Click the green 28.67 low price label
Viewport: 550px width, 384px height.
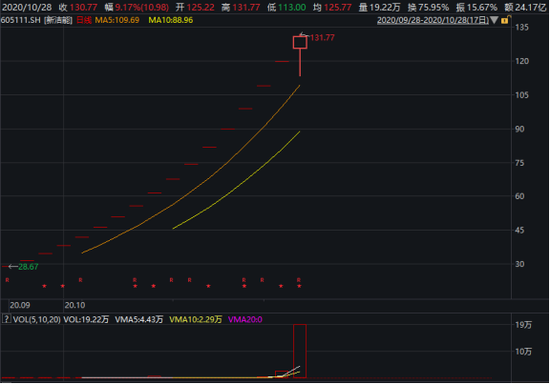[28, 267]
